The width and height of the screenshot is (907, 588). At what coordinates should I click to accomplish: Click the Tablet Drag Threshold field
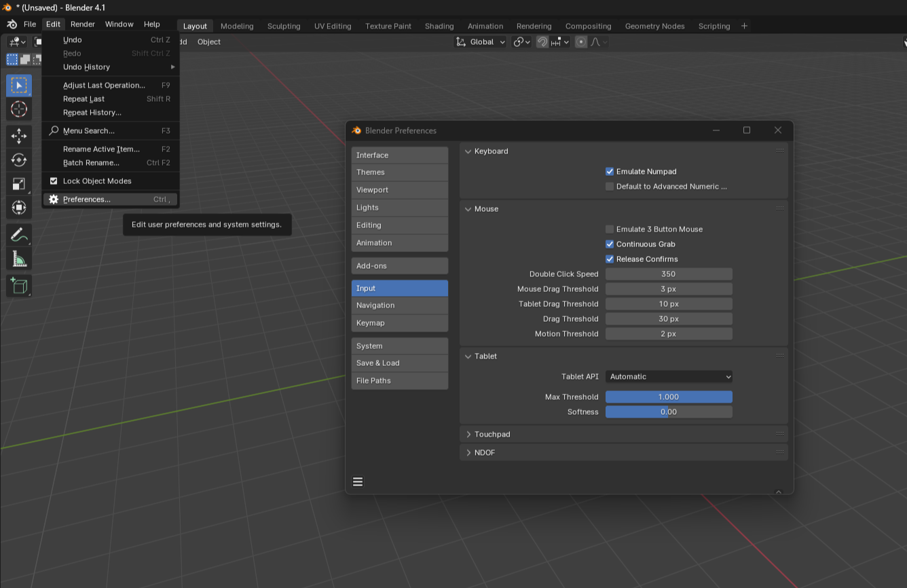click(669, 304)
